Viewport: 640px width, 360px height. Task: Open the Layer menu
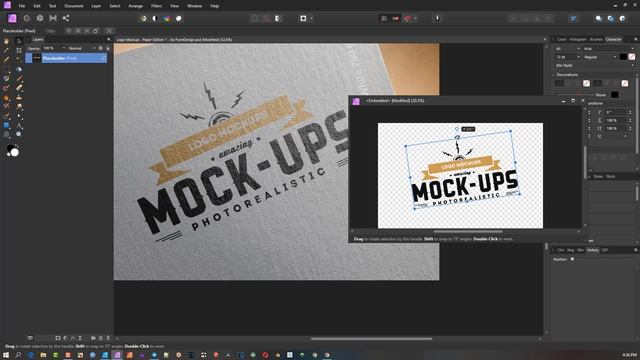(96, 6)
